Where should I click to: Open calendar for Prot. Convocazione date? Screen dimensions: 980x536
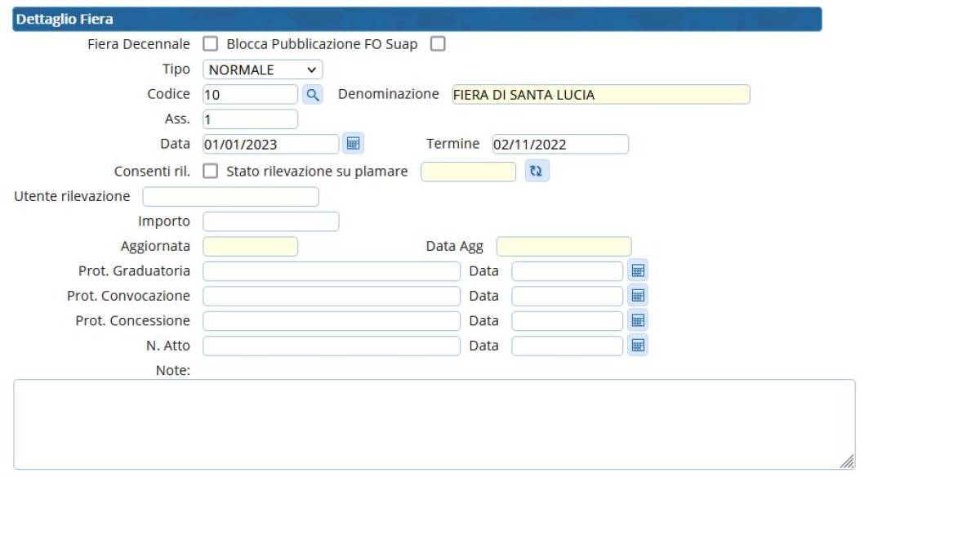pyautogui.click(x=638, y=296)
